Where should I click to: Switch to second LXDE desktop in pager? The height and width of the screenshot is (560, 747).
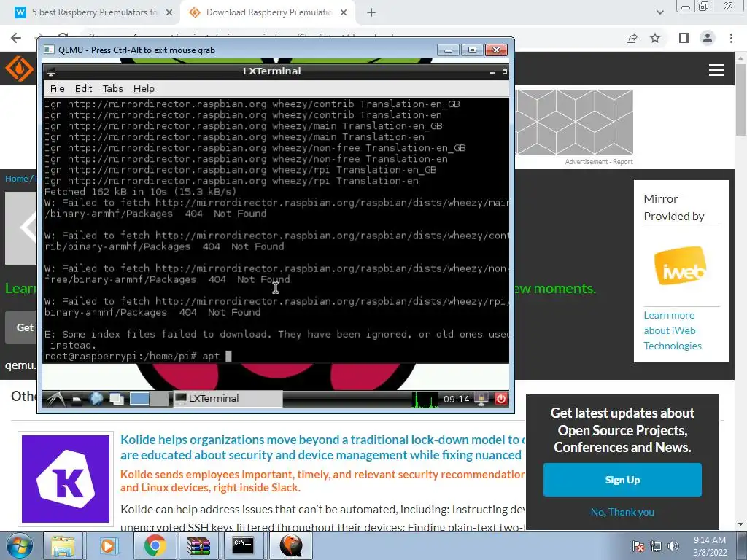point(159,399)
